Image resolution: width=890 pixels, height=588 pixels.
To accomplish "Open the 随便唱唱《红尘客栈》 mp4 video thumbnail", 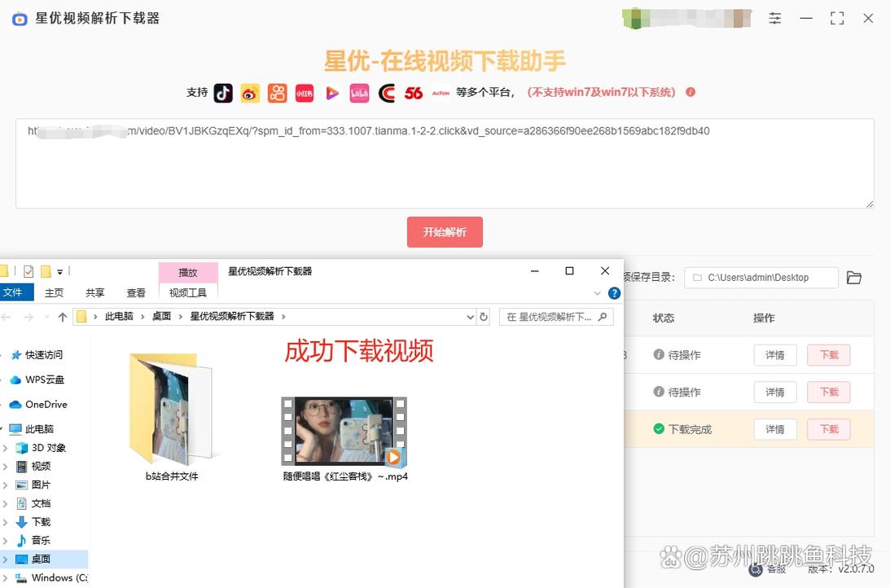I will (x=344, y=432).
